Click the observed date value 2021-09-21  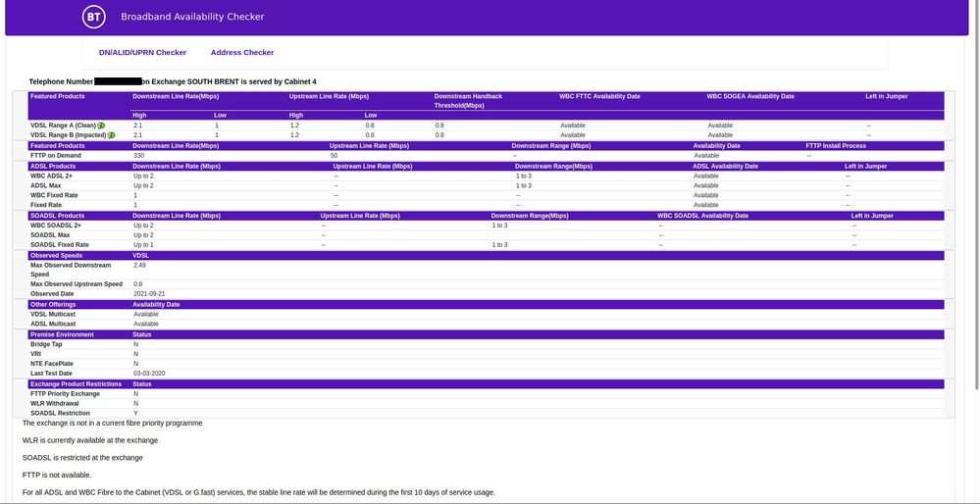click(149, 294)
